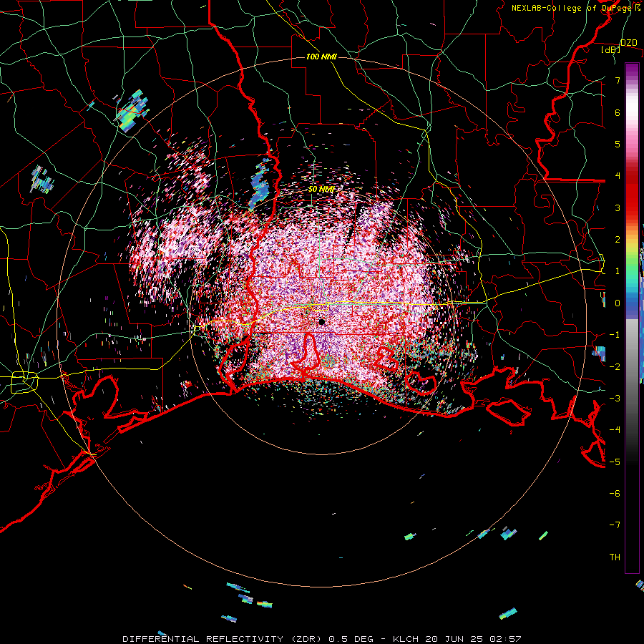Image resolution: width=644 pixels, height=644 pixels.
Task: Click the "50 NMI" range ring label
Action: click(x=321, y=189)
